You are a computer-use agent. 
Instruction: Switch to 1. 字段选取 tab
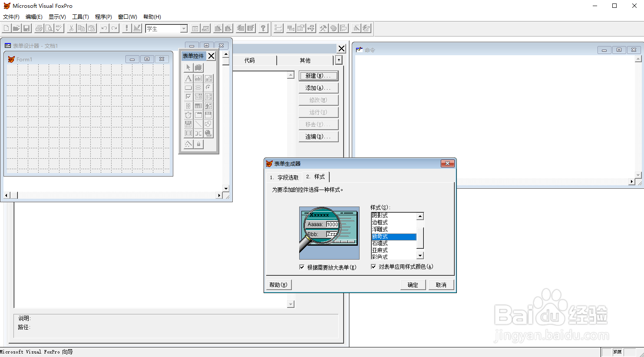click(284, 177)
